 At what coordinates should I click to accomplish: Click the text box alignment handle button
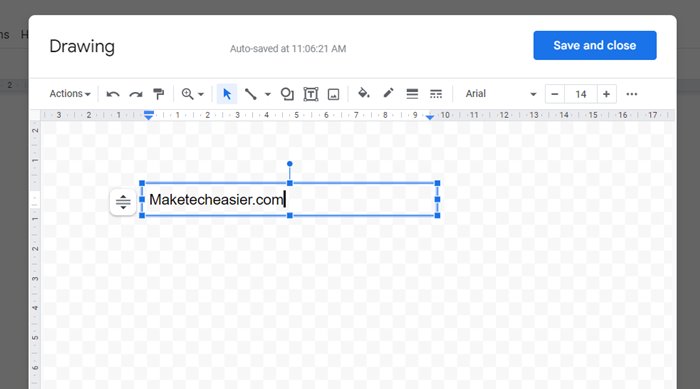(123, 202)
